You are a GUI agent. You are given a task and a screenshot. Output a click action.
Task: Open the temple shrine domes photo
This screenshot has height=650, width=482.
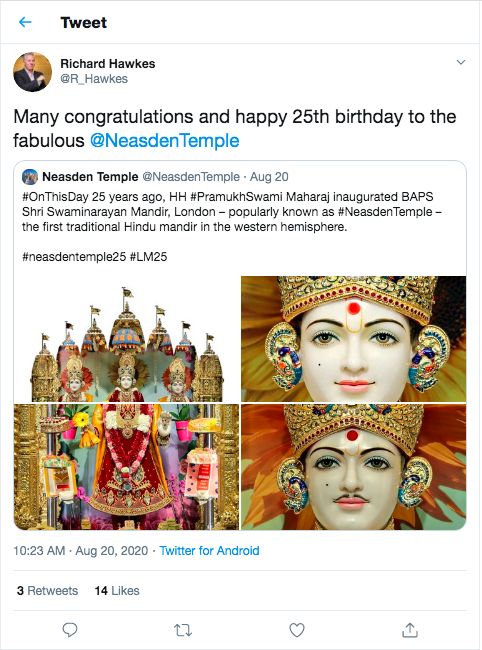126,339
